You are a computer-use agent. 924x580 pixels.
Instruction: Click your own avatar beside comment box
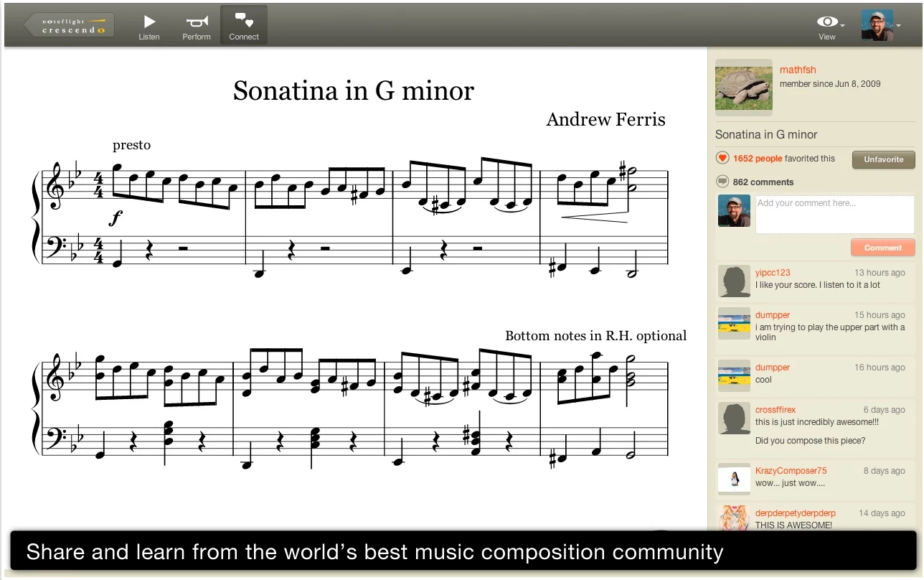point(734,211)
